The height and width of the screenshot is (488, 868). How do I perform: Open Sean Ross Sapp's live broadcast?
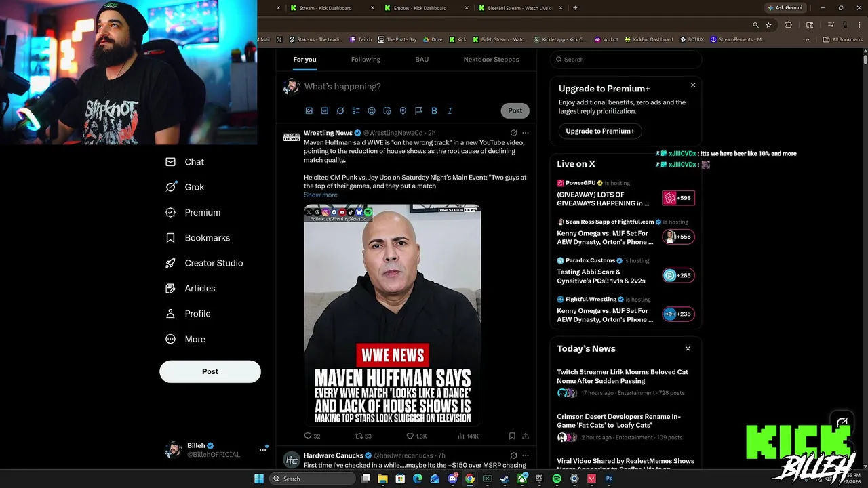coord(625,233)
